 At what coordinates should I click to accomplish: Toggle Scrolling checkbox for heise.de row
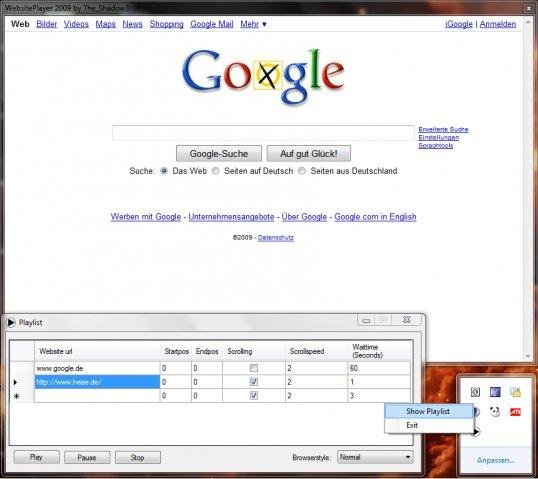pyautogui.click(x=254, y=382)
